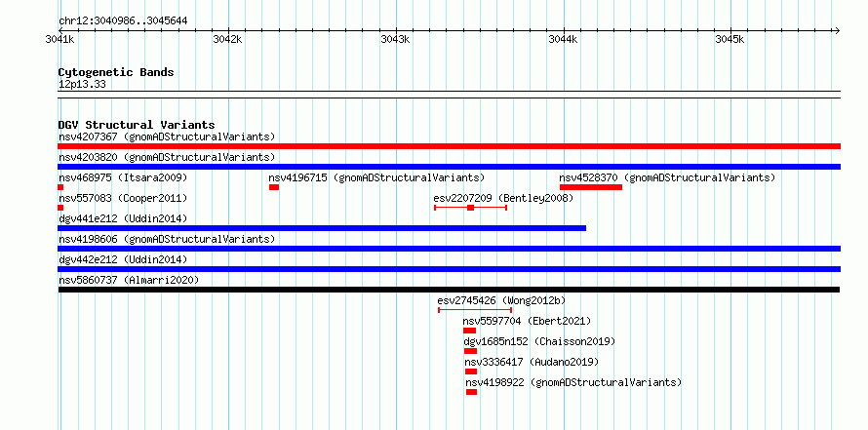Click the 3042k ruler tick label
868x430 pixels.
coord(227,39)
